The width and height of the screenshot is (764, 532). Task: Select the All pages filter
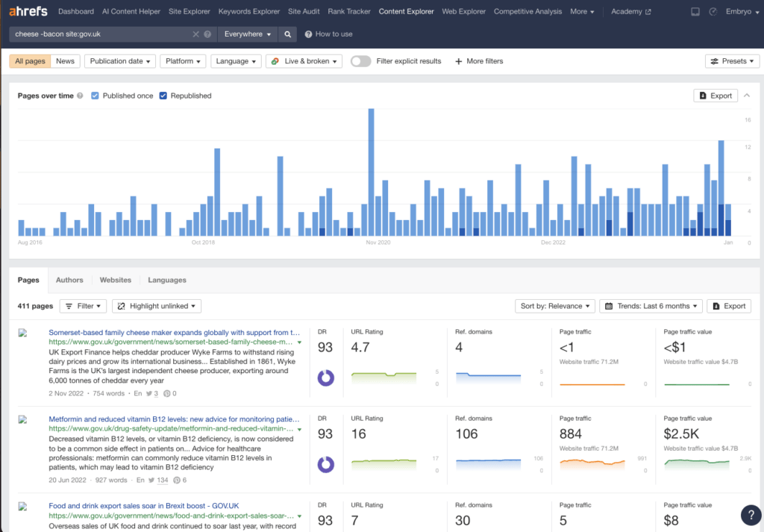(x=30, y=61)
